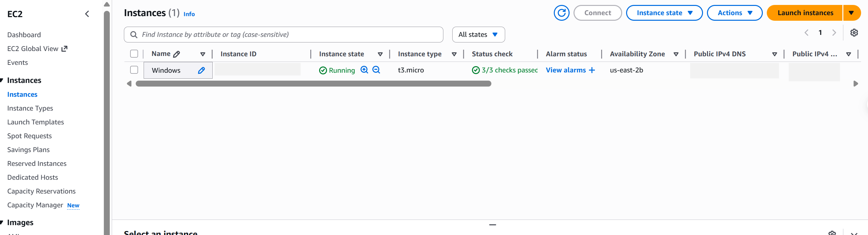The height and width of the screenshot is (235, 868).
Task: Go to next page of instances
Action: pos(834,33)
